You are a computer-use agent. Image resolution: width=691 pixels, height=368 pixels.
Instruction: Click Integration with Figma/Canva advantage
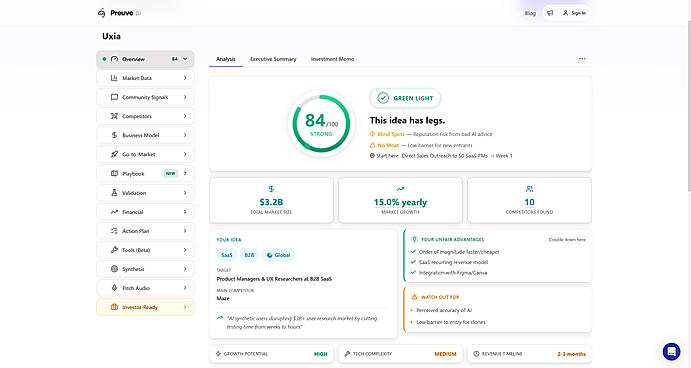453,273
